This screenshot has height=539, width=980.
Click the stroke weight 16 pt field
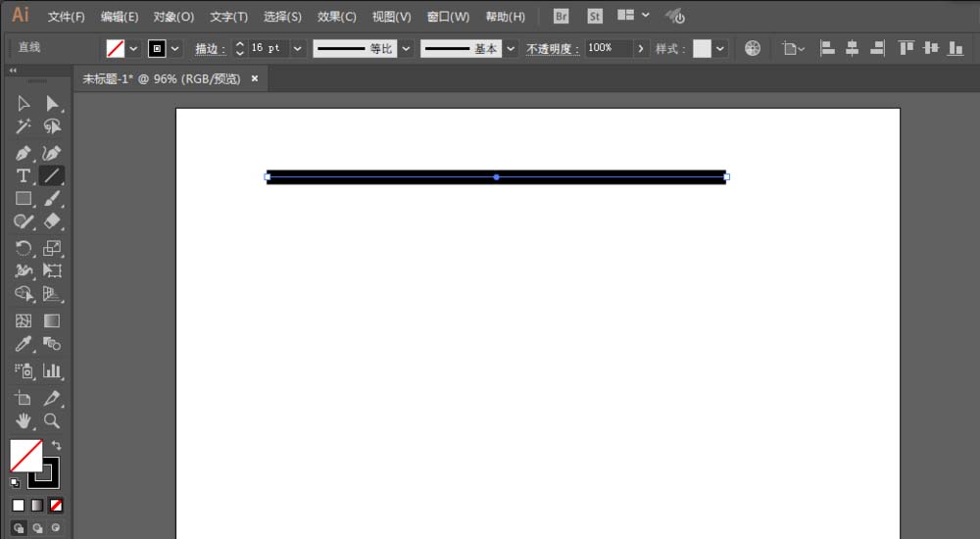pos(269,48)
